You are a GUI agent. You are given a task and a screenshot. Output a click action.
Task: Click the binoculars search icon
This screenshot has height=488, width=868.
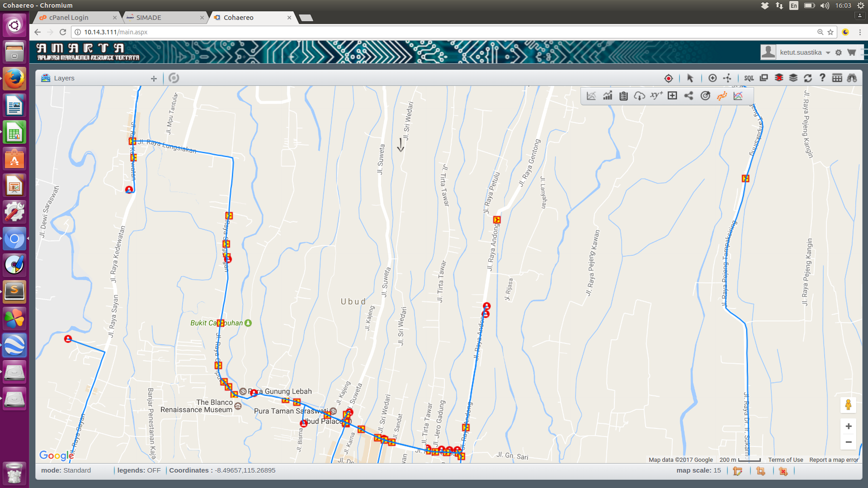pos(852,78)
